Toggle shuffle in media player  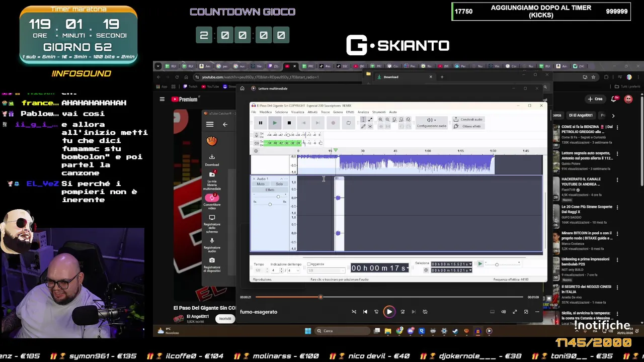pyautogui.click(x=354, y=312)
